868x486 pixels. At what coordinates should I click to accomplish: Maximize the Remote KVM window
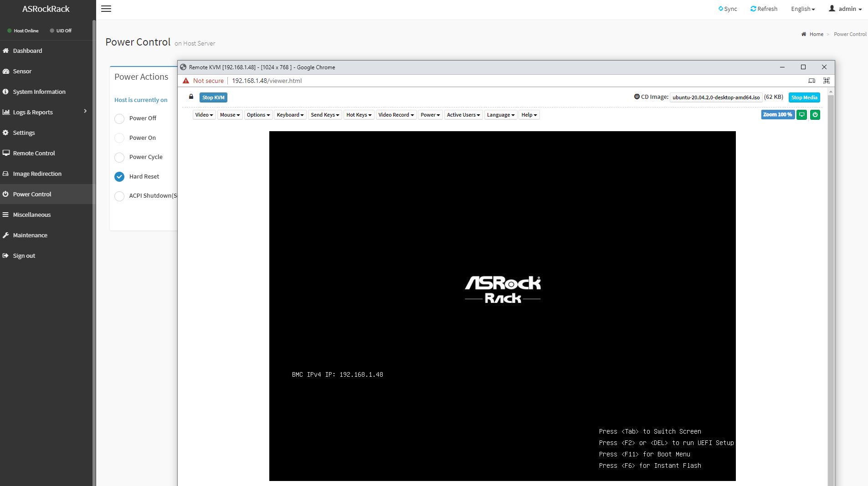803,67
